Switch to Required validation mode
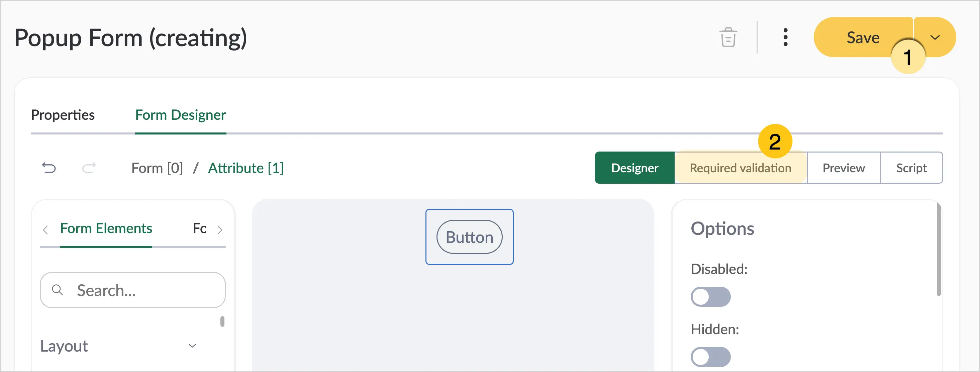Image resolution: width=980 pixels, height=372 pixels. pos(740,168)
